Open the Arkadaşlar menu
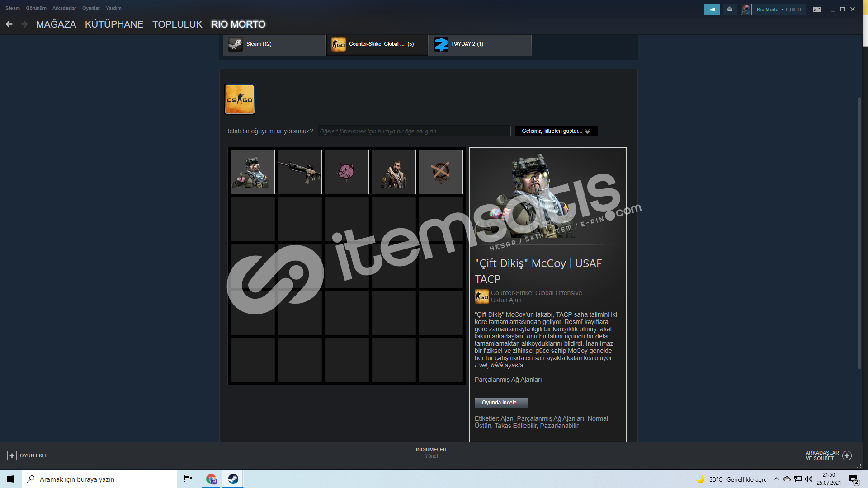868x488 pixels. (x=64, y=8)
